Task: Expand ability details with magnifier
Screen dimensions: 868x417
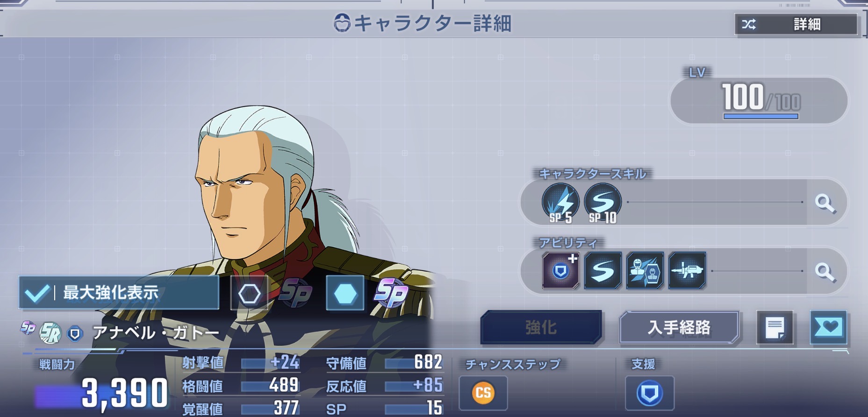Action: [825, 271]
